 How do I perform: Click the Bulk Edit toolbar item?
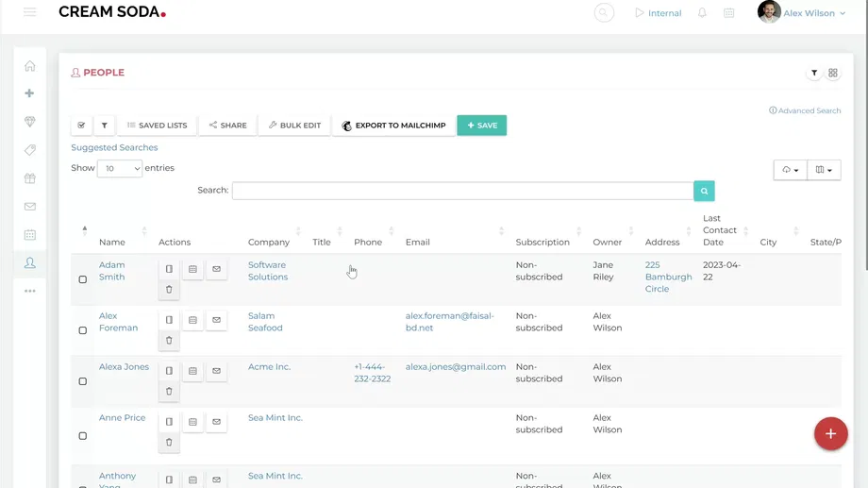[294, 126]
